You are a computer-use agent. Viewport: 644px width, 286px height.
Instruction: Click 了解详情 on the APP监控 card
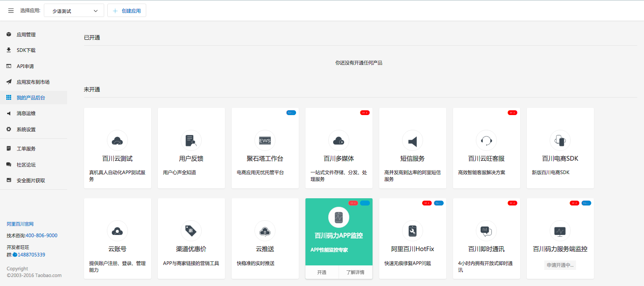[356, 272]
